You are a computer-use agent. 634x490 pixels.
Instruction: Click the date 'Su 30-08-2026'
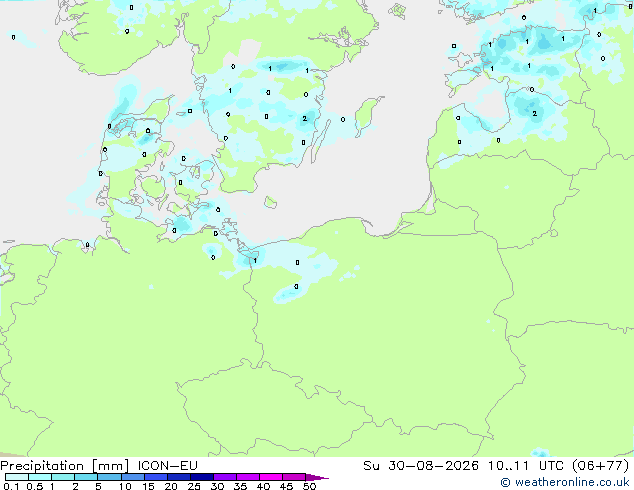tap(421, 466)
